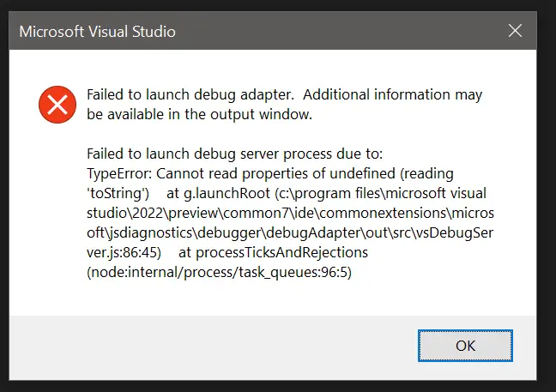Click the gray footer area left of OK
556x392 pixels.
(215, 345)
